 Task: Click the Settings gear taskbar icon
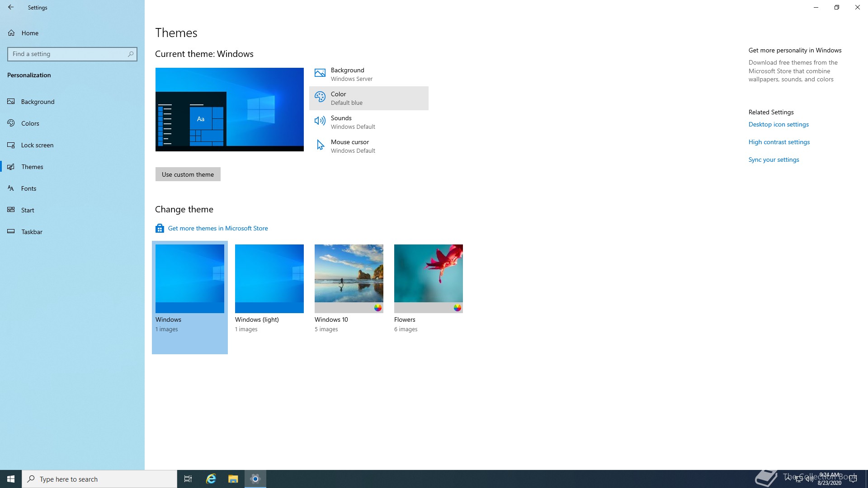pos(255,479)
